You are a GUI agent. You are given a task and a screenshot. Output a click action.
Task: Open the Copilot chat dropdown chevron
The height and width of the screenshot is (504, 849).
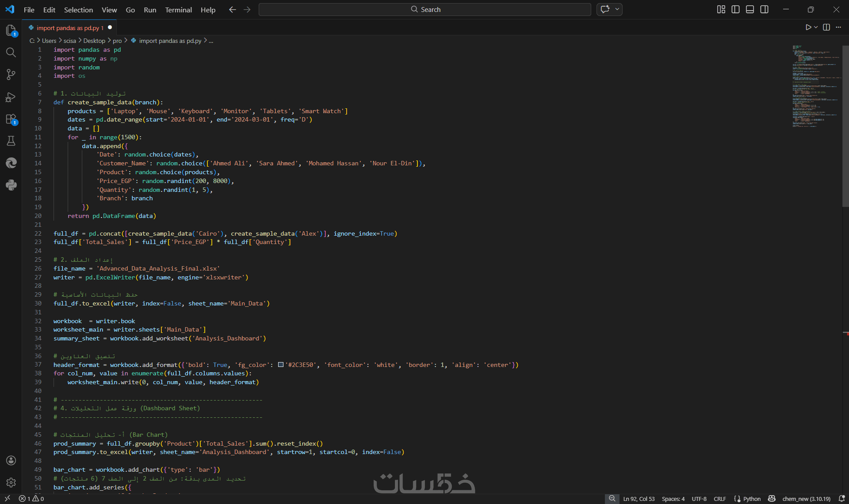[617, 9]
